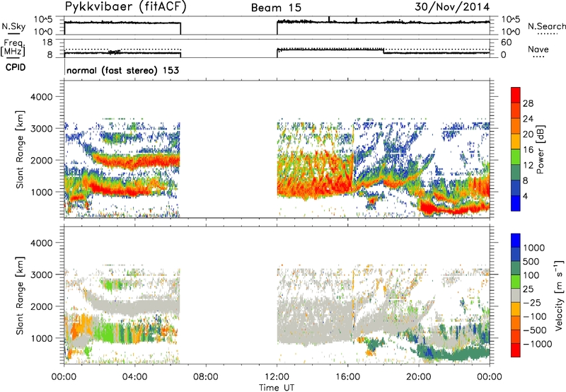Screen dimensions: 566x392
Task: Click the '60' tick on Nave axis
Action: coord(506,42)
